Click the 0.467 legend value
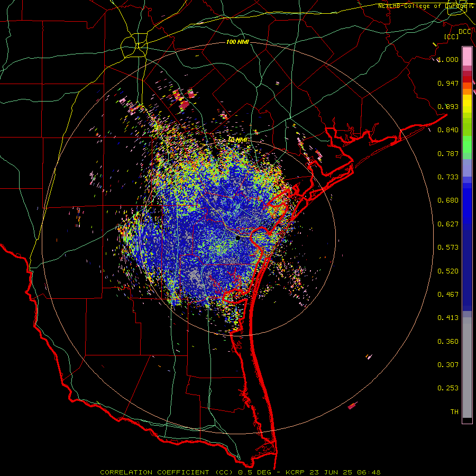The image size is (476, 476). pos(448,295)
